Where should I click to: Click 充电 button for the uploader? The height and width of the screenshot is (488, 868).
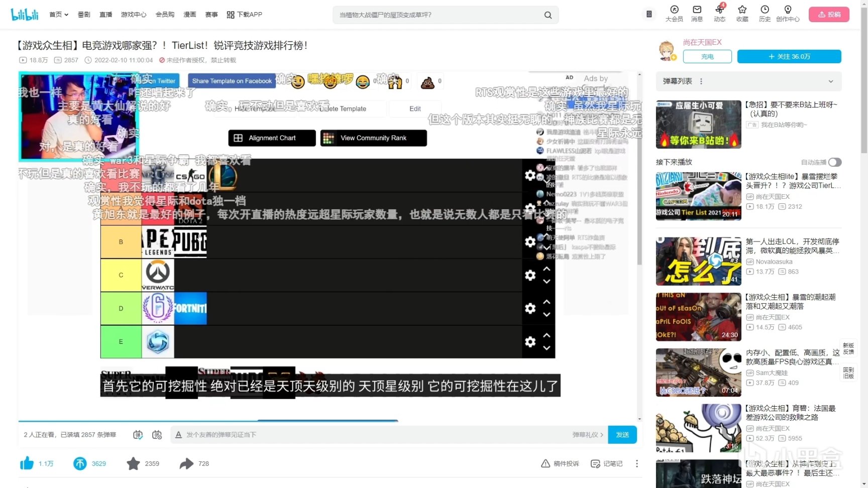(707, 57)
